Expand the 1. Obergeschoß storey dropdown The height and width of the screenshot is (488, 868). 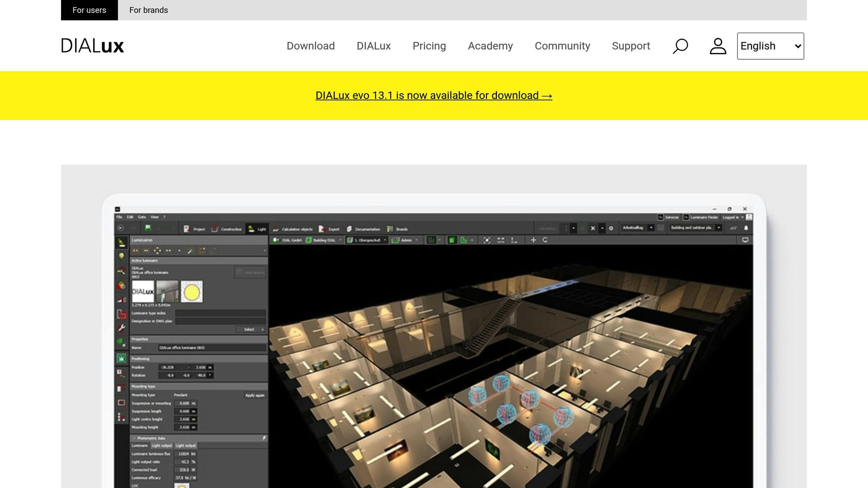tap(385, 240)
